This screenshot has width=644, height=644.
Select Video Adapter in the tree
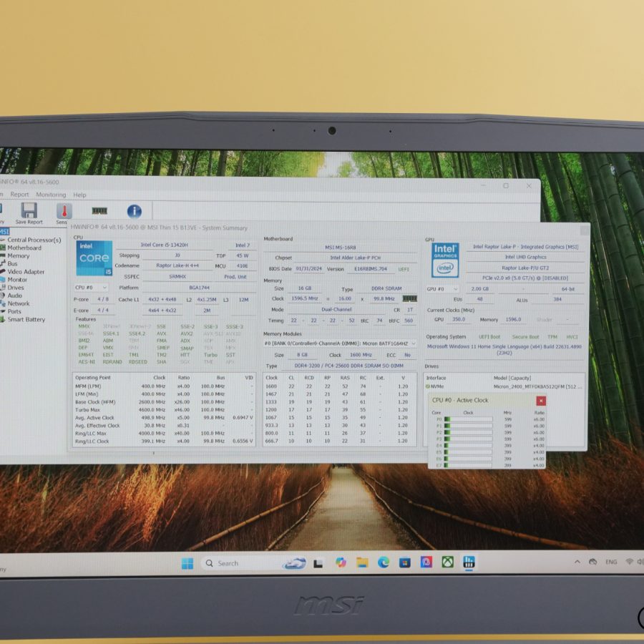coord(26,271)
